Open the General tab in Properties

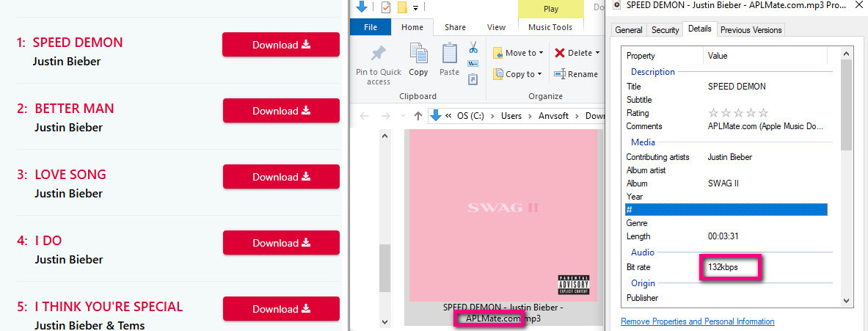[x=629, y=30]
